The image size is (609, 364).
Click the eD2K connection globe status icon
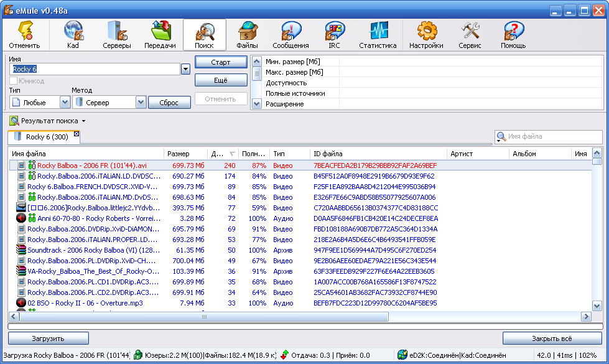pos(402,355)
